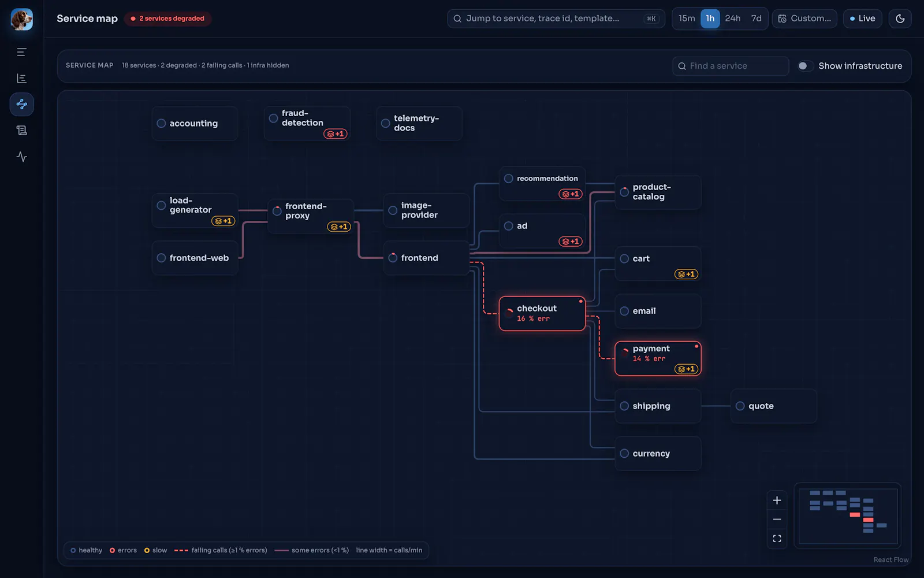Open the hamburger menu icon in sidebar
Viewport: 924px width, 578px height.
[x=21, y=52]
